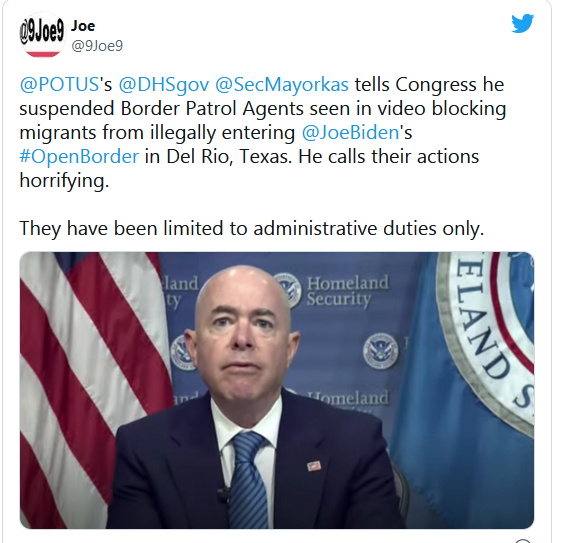Click the word 'horrifying' in the tweet
561x543 pixels.
[63, 181]
